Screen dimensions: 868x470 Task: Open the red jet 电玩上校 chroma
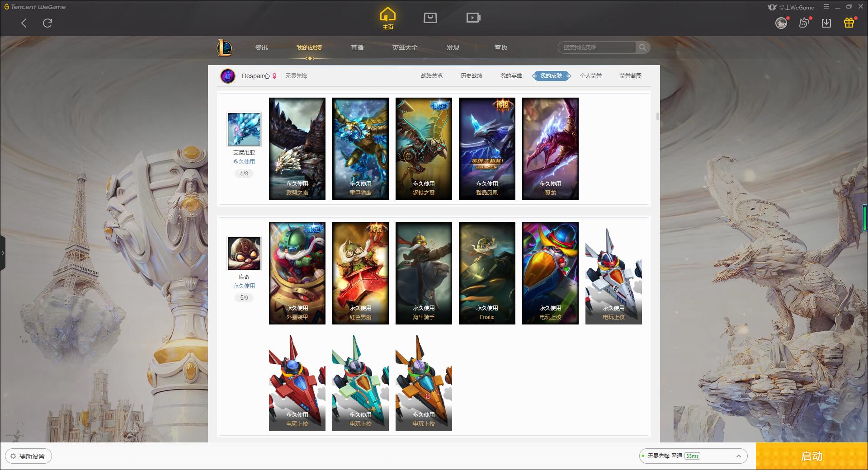click(297, 380)
